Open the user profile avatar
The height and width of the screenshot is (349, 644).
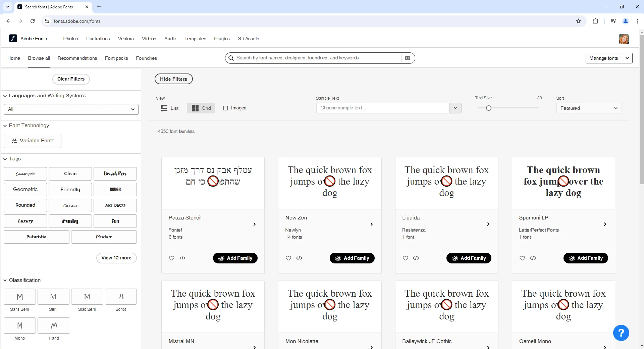[x=624, y=39]
